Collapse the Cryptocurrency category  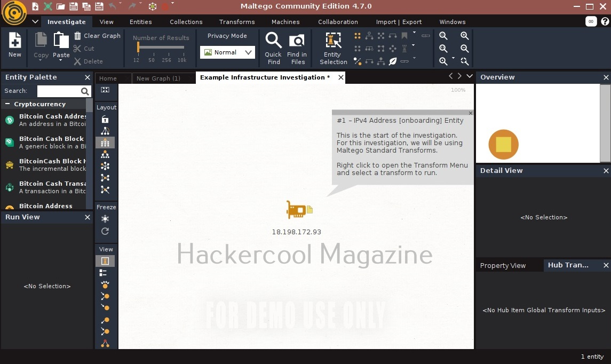[7, 104]
